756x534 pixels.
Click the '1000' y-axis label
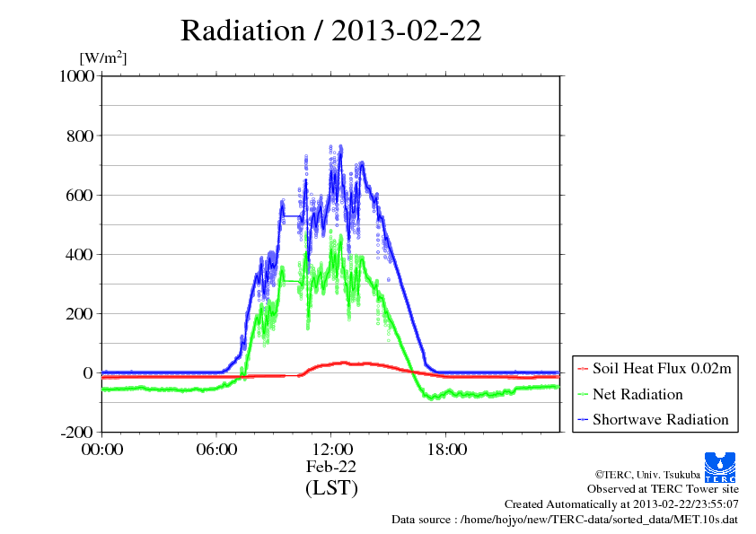pos(76,76)
